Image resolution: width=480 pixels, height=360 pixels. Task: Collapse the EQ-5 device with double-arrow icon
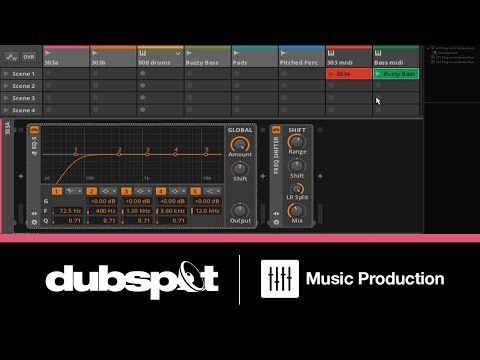(x=34, y=213)
